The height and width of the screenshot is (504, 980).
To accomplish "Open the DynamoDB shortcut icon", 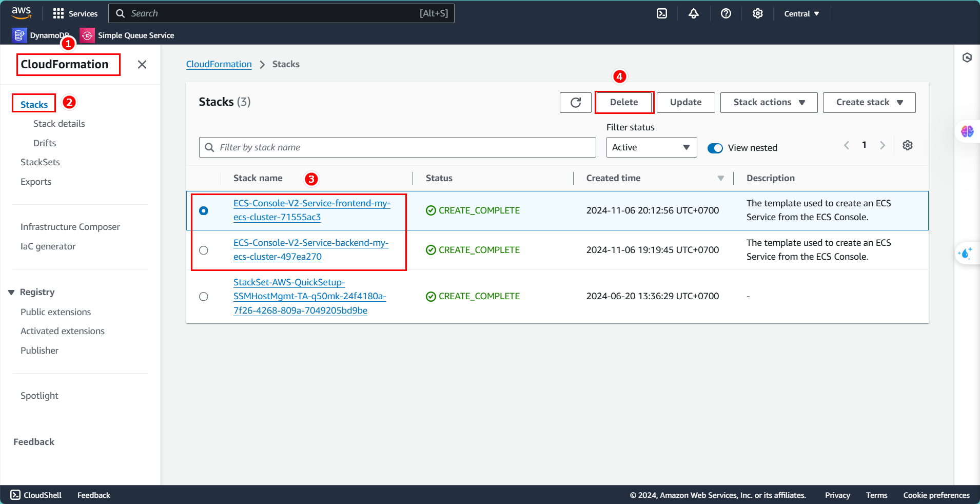I will click(x=19, y=35).
